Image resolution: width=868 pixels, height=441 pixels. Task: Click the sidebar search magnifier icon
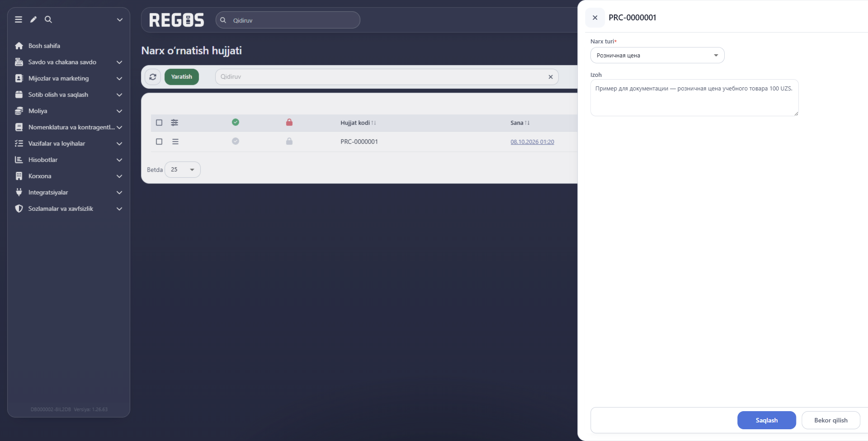tap(48, 19)
